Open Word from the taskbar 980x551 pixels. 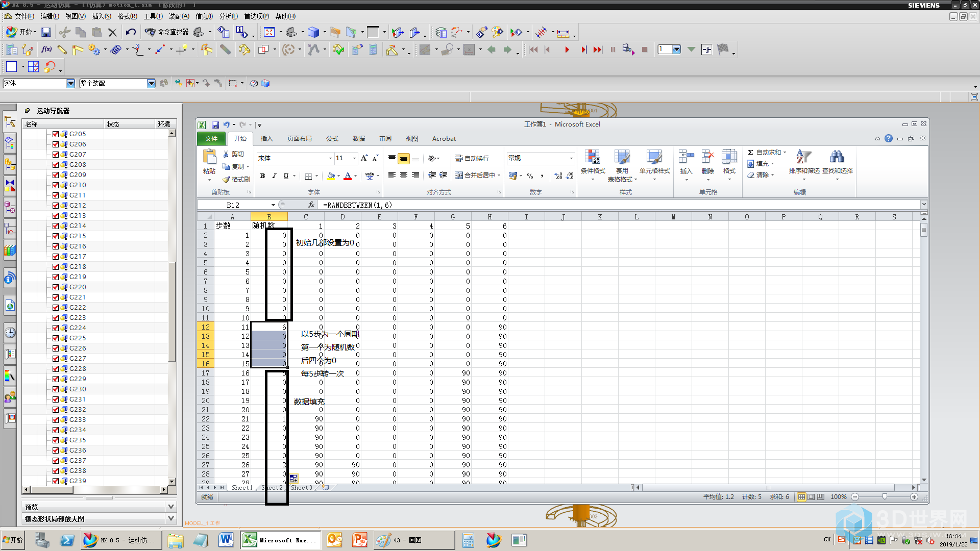(226, 540)
